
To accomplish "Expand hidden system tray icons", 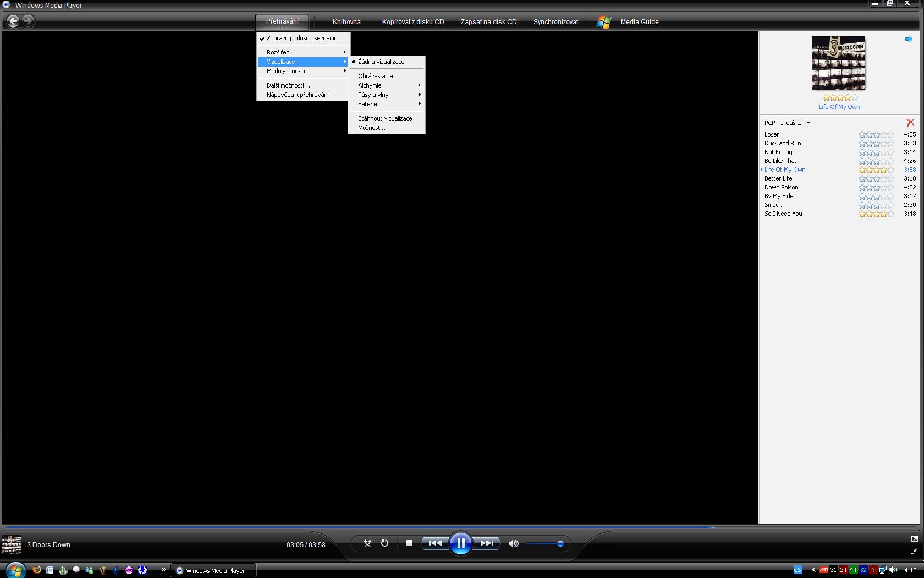I will [813, 570].
